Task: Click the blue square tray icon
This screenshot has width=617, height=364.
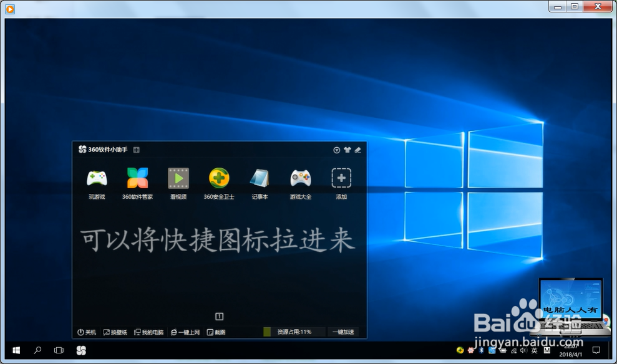Action: 492,350
